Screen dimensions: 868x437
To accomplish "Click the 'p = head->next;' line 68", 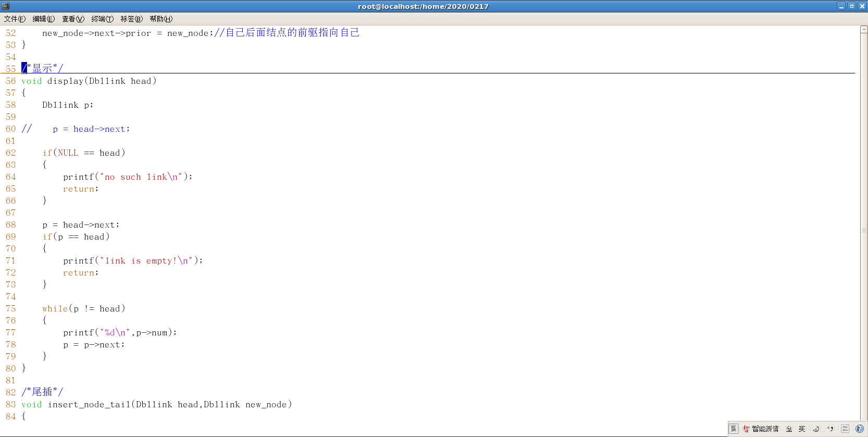I will pos(81,224).
